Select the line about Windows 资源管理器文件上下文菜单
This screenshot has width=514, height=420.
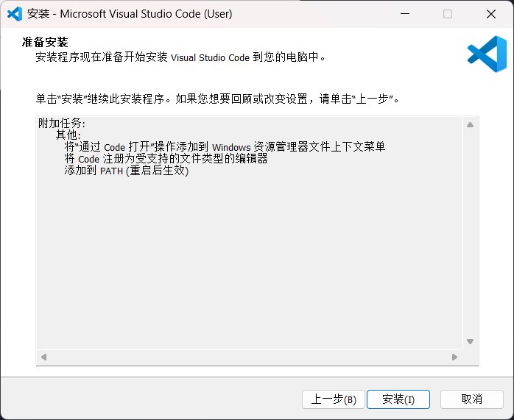[x=225, y=147]
